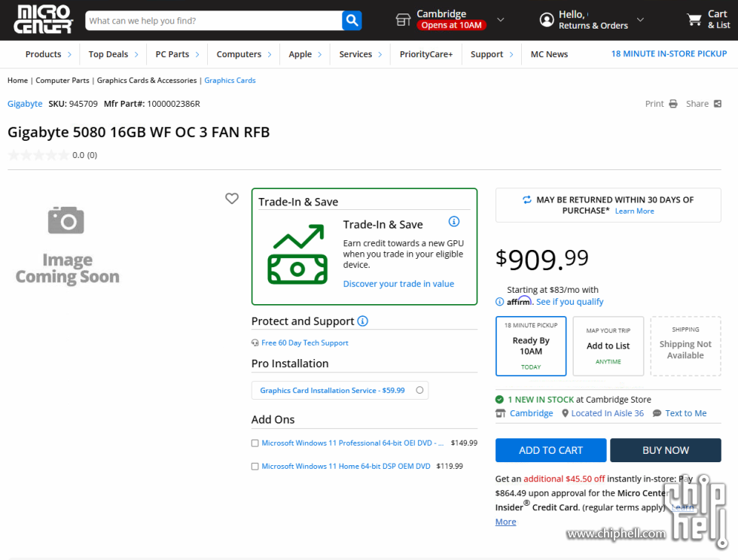Click the Micro Center logo
Viewport: 738px width, 560px height.
click(x=44, y=20)
